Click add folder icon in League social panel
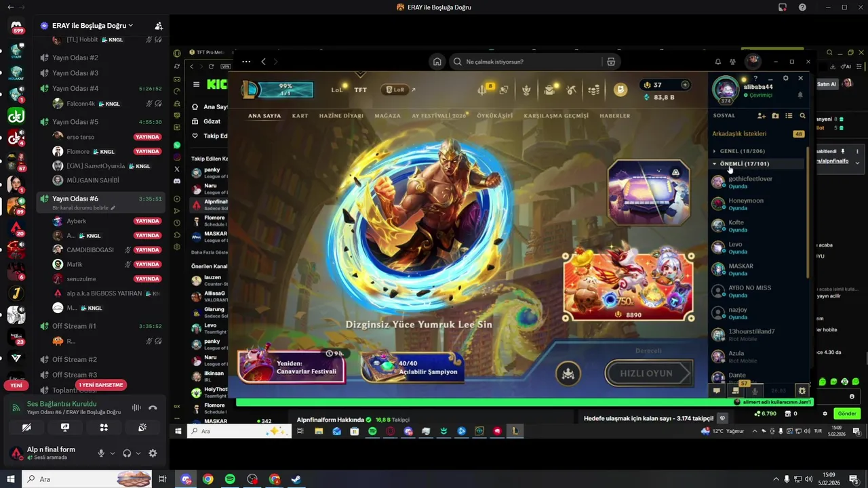Image resolution: width=868 pixels, height=488 pixels. click(775, 116)
